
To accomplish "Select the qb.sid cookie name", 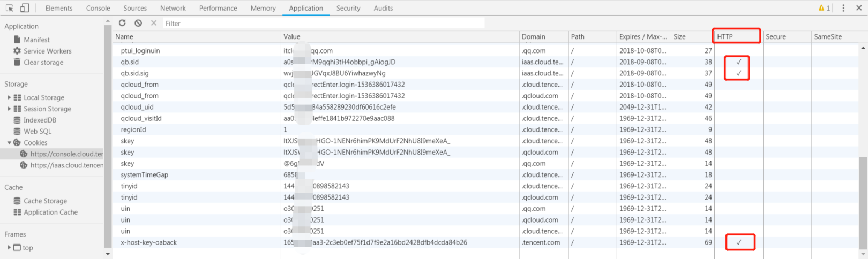I will coord(130,62).
